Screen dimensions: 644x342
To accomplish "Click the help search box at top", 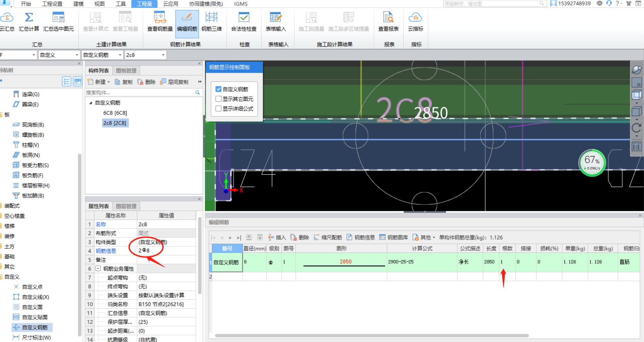I will (494, 3).
